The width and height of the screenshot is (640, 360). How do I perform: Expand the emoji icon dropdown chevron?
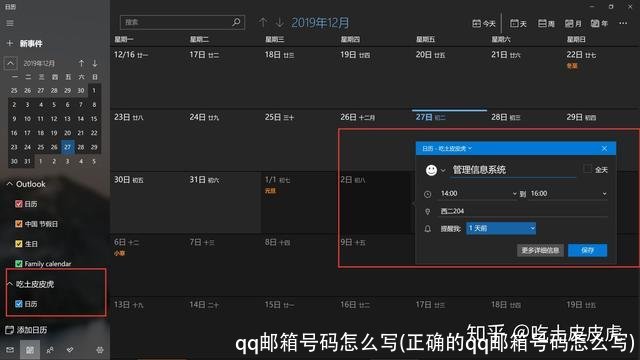pyautogui.click(x=443, y=171)
